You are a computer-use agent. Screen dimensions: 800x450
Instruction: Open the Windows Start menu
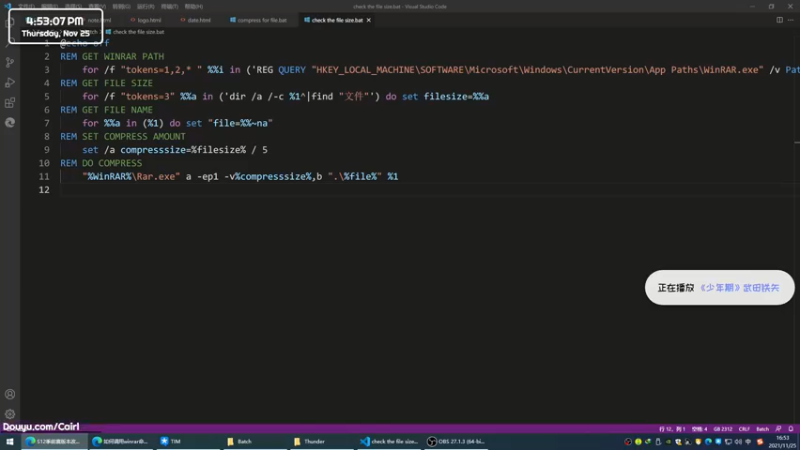click(10, 441)
